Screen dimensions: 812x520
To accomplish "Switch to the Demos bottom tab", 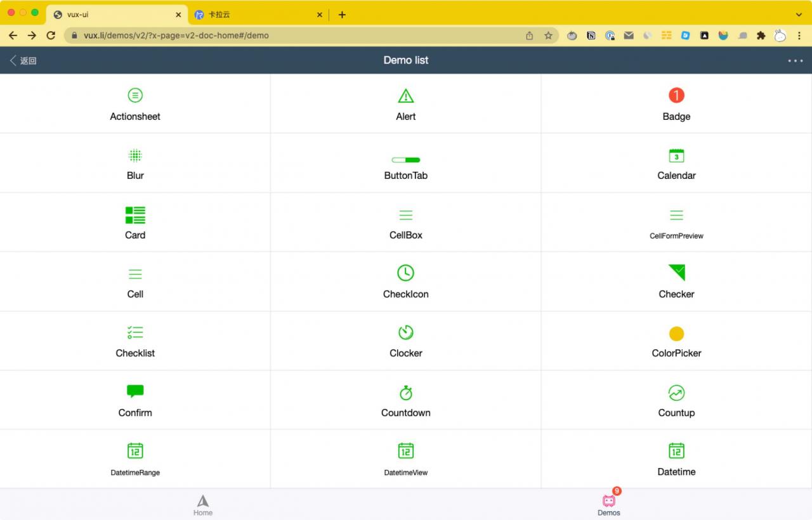I will click(x=609, y=505).
